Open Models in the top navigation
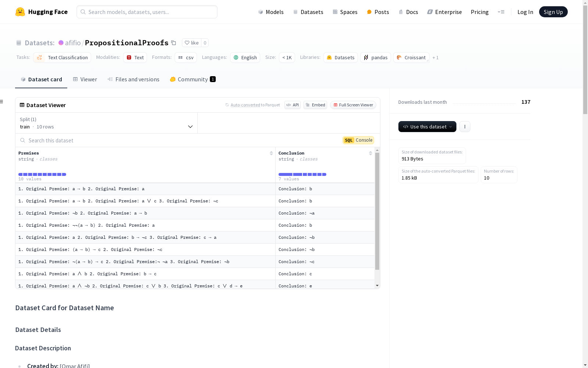This screenshot has height=368, width=588. point(271,12)
